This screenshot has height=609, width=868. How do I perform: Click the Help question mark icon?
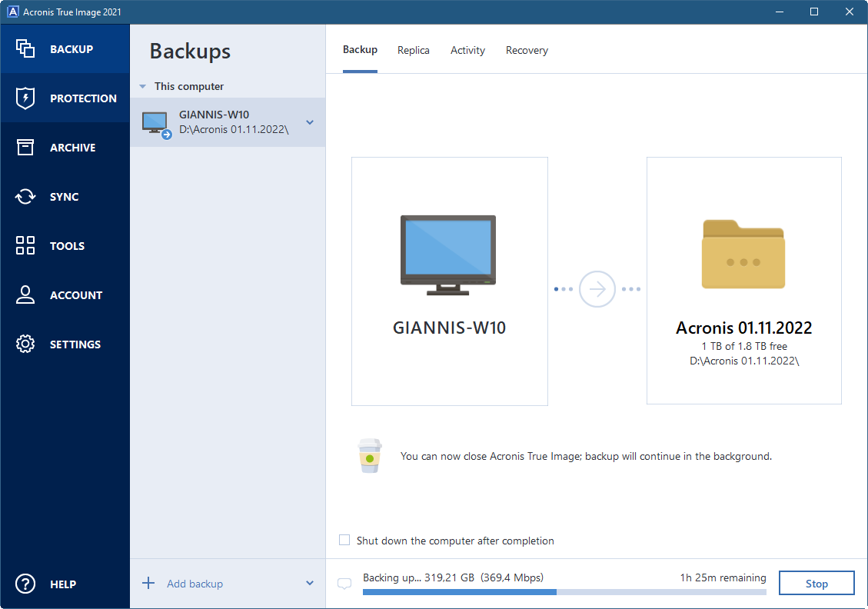[25, 584]
